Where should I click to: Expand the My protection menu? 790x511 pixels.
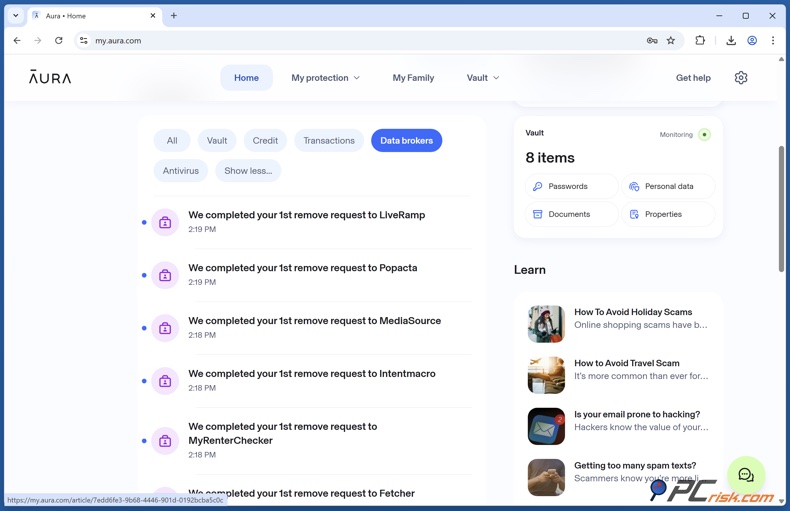coord(325,78)
